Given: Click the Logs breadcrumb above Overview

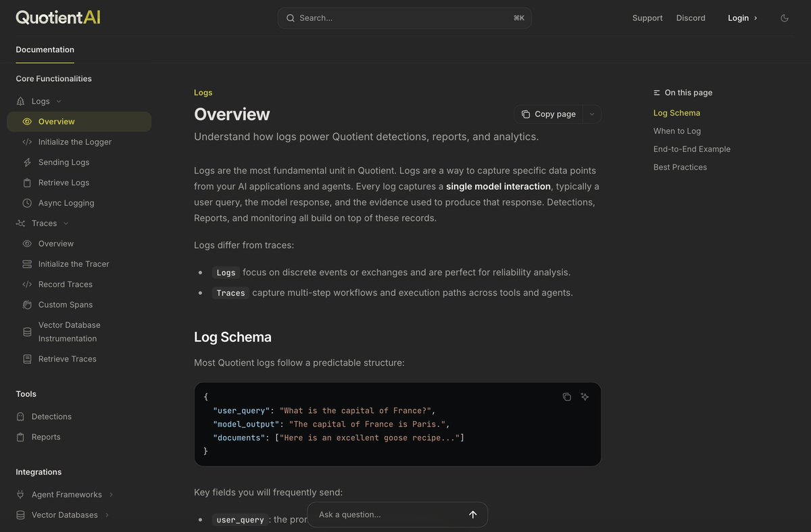Looking at the screenshot, I should coord(203,93).
